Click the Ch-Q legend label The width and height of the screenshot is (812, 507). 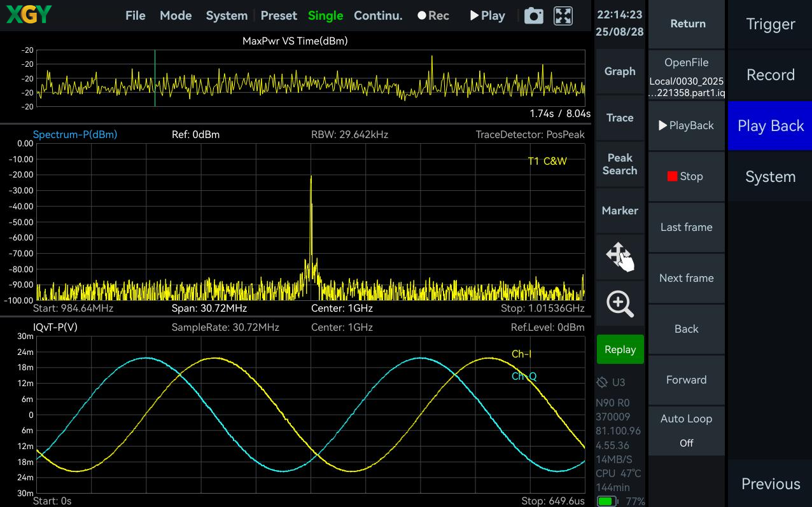tap(524, 377)
